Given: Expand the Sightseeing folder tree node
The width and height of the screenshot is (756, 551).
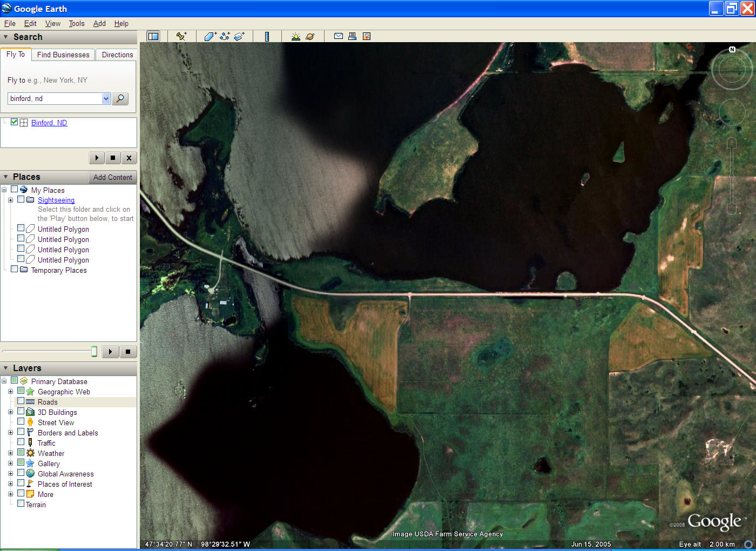Looking at the screenshot, I should [x=10, y=200].
